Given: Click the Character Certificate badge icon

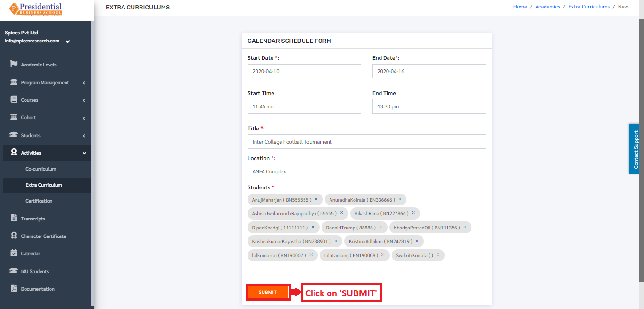Looking at the screenshot, I should pos(14,236).
